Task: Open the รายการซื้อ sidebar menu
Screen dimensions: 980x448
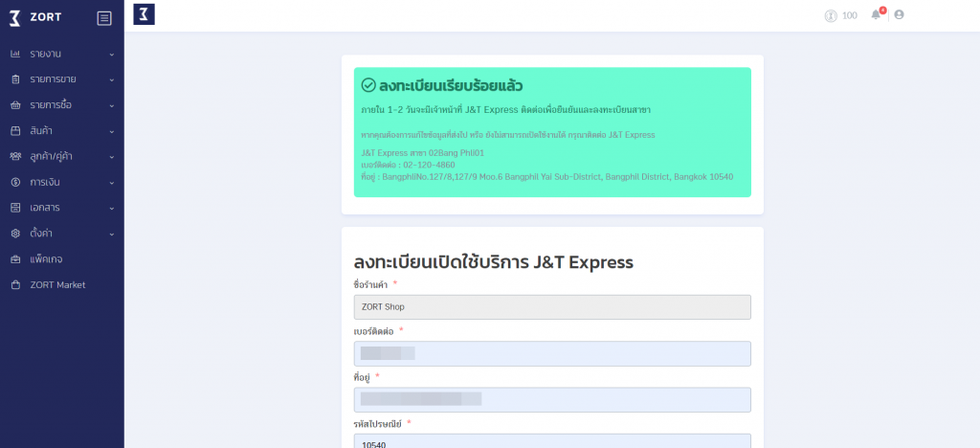Action: pos(62,105)
